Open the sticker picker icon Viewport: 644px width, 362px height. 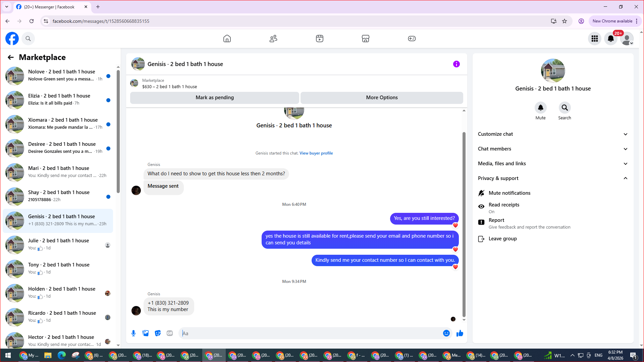pyautogui.click(x=158, y=333)
